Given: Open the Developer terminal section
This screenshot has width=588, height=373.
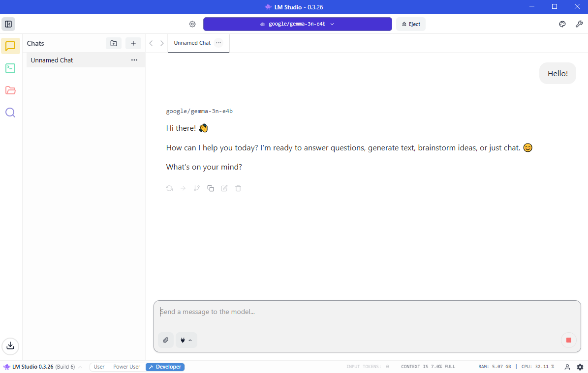Looking at the screenshot, I should (10, 68).
